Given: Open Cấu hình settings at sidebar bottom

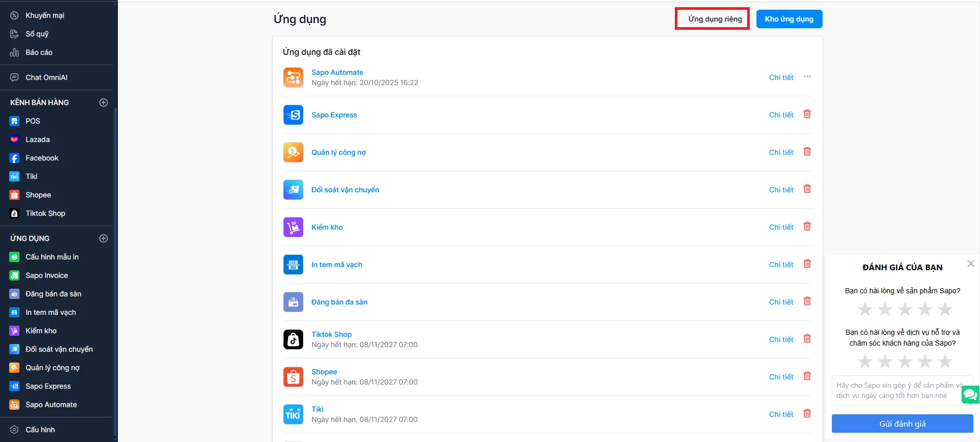Looking at the screenshot, I should coord(40,430).
